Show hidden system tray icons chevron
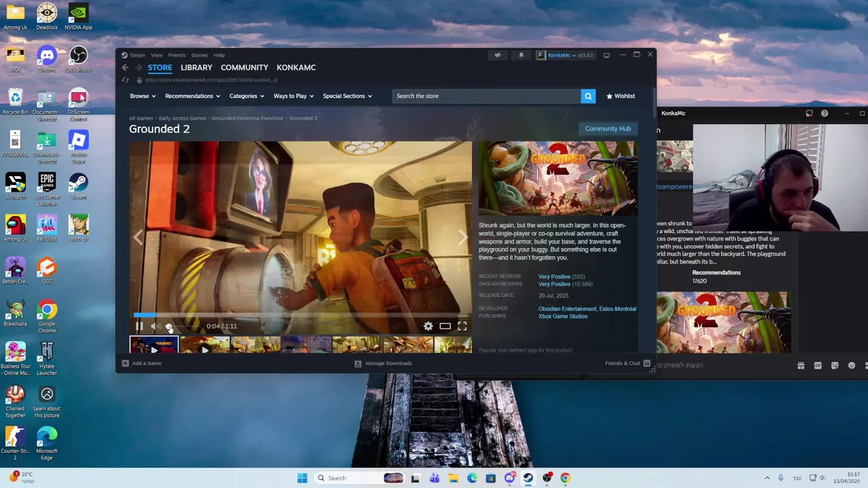Image resolution: width=868 pixels, height=488 pixels. click(x=767, y=478)
